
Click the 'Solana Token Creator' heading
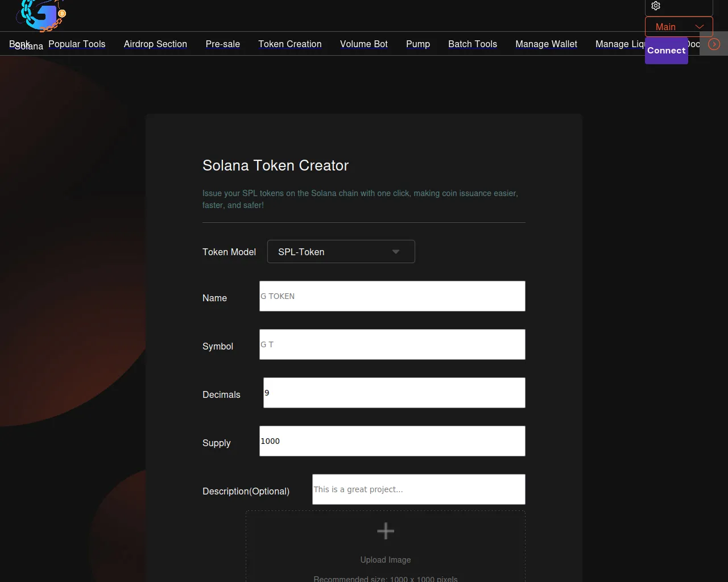point(276,165)
